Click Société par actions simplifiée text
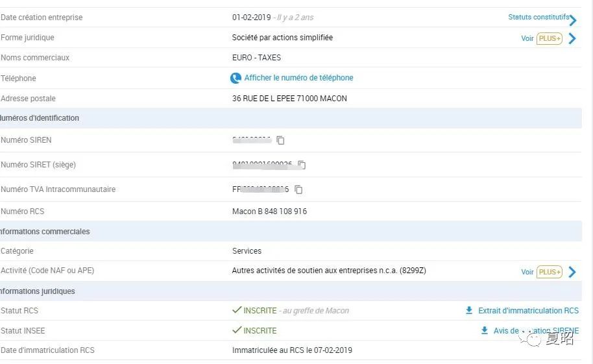 click(x=282, y=38)
